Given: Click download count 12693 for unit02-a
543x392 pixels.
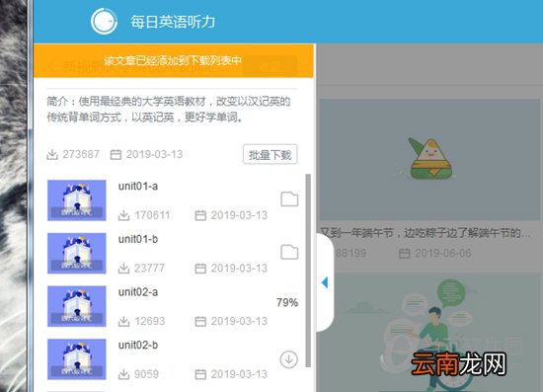Looking at the screenshot, I should click(150, 321).
